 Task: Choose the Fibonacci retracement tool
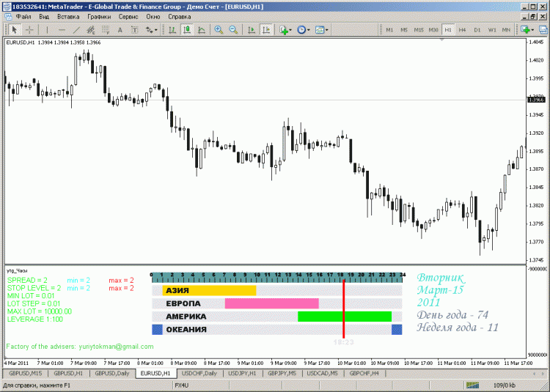click(106, 30)
